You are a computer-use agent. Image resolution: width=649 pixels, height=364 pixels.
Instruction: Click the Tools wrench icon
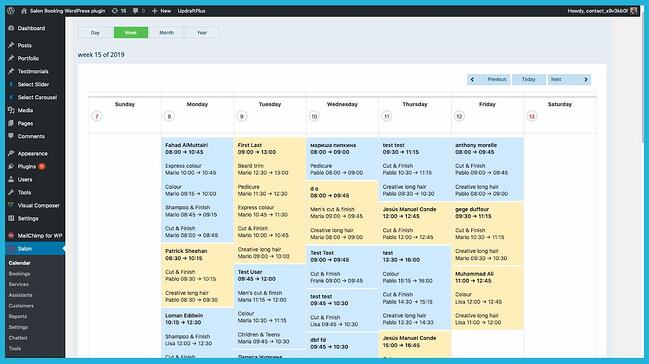tap(11, 192)
